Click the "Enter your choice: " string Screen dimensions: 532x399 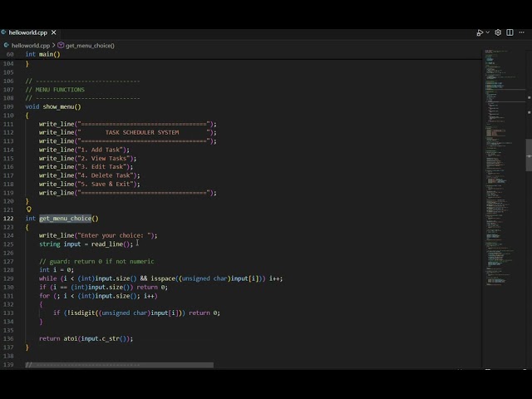tap(114, 235)
